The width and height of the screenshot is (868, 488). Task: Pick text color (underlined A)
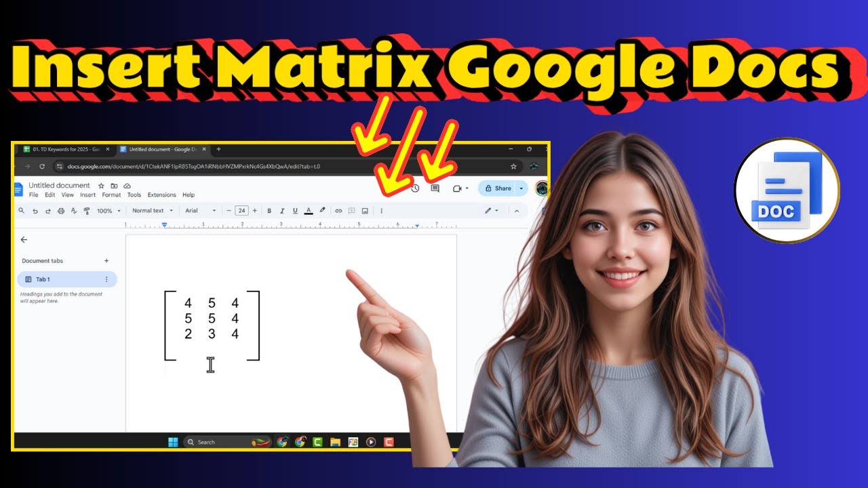click(309, 211)
